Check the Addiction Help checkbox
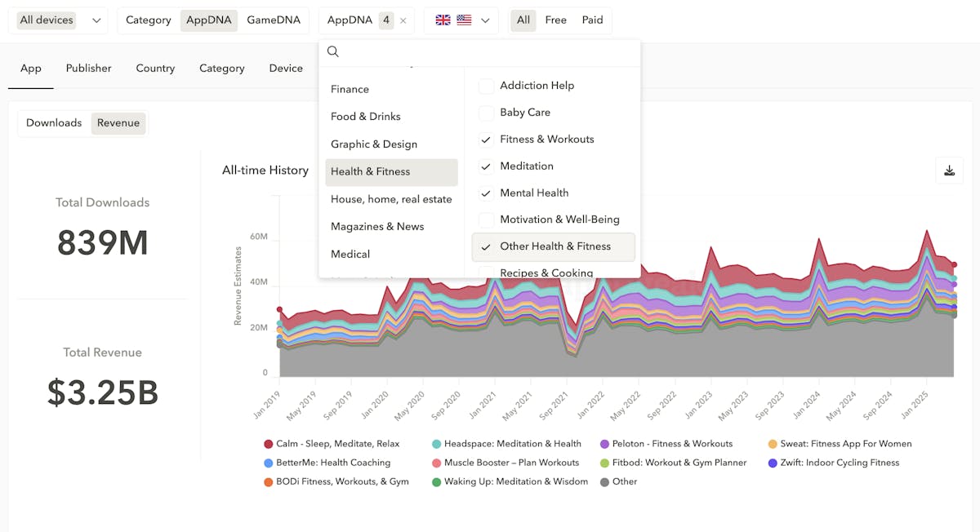The width and height of the screenshot is (980, 532). (486, 86)
